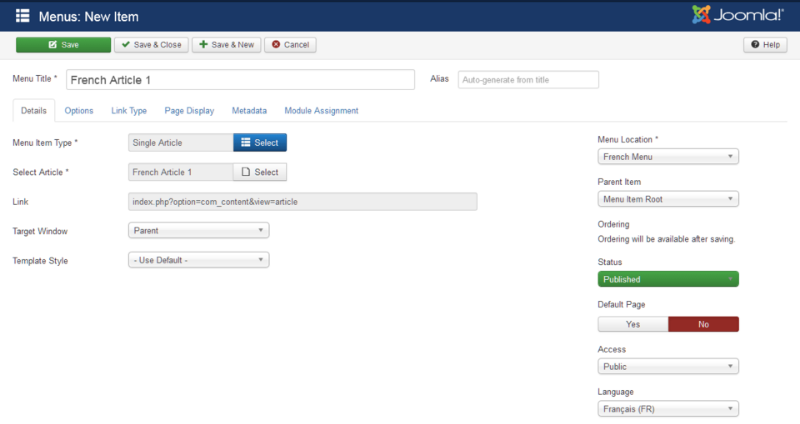Switch to the Options tab
The height and width of the screenshot is (424, 800).
click(79, 111)
